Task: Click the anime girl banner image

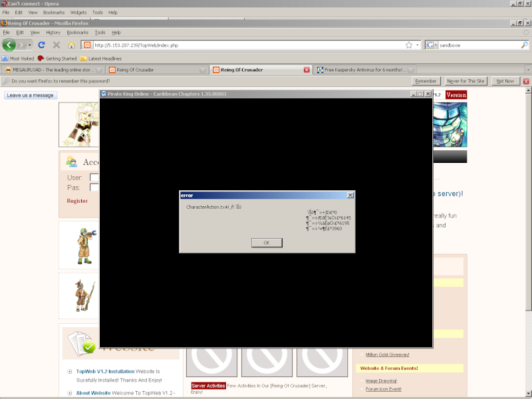Action: [79, 124]
